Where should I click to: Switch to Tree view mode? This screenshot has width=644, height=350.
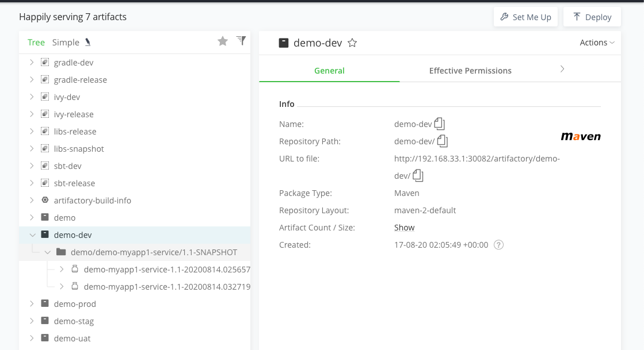click(36, 42)
